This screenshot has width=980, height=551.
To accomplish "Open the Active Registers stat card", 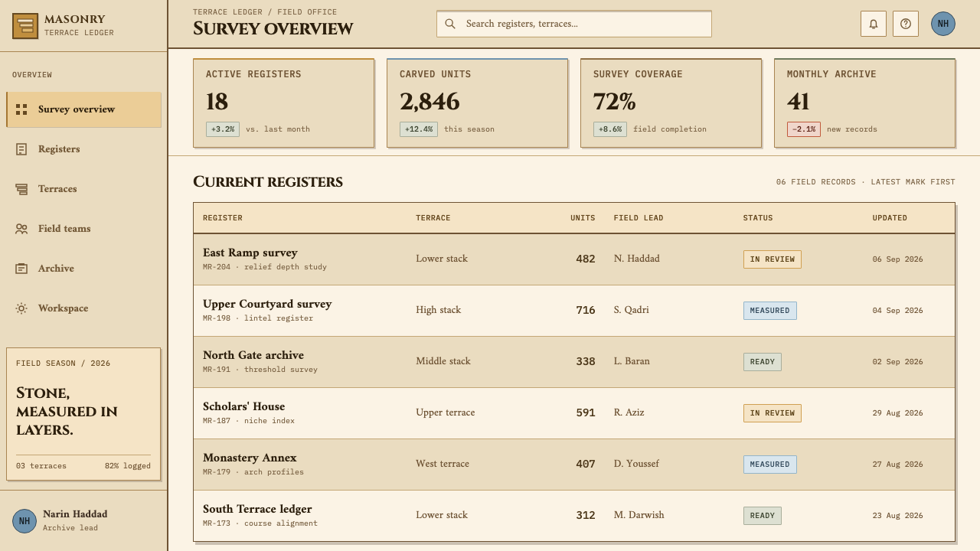I will tap(283, 103).
